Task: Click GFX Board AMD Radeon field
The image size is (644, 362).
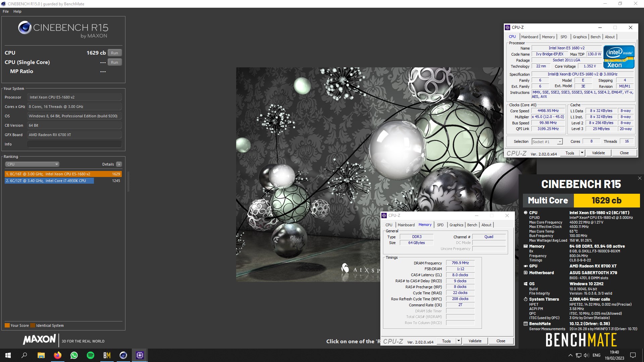Action: [74, 135]
